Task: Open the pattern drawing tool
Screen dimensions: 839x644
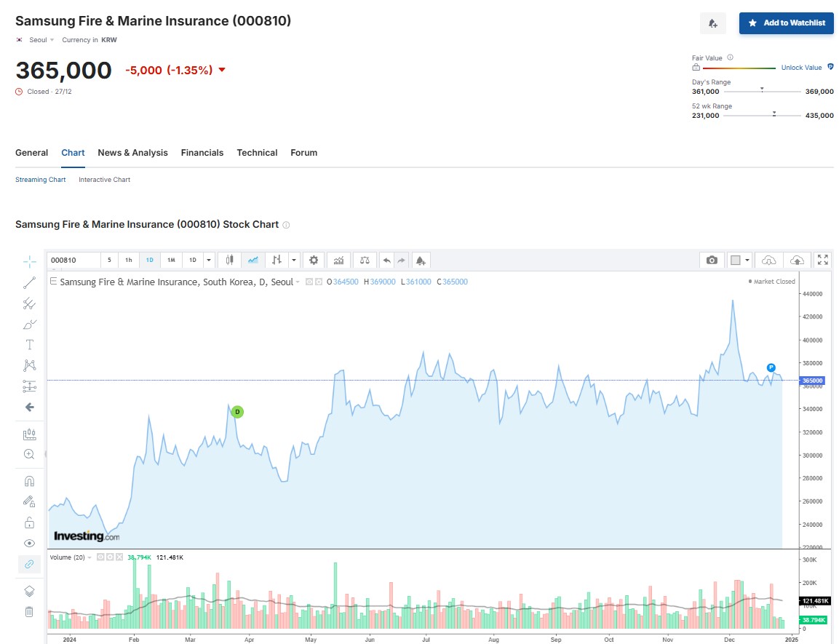Action: tap(29, 365)
